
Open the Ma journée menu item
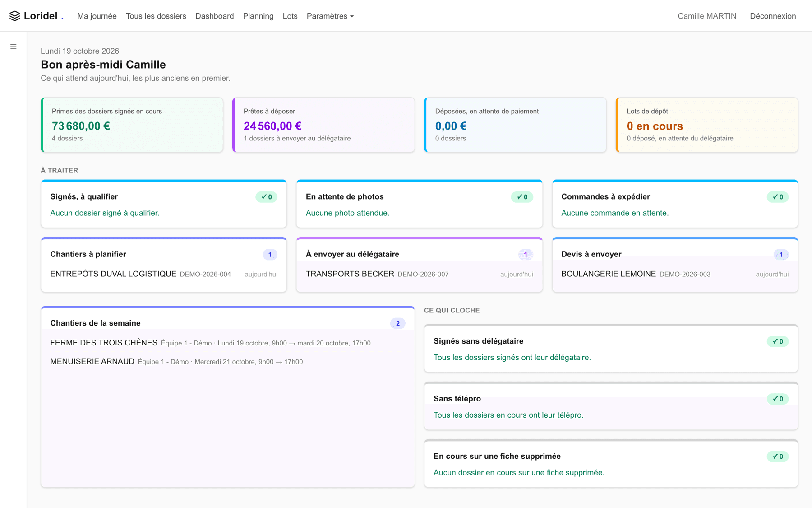(97, 16)
